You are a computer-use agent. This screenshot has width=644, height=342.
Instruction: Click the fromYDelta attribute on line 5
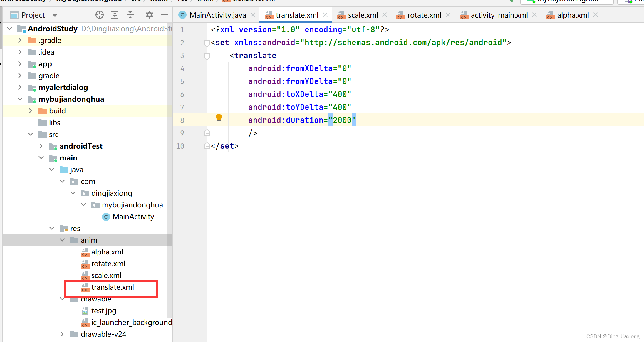coord(290,81)
